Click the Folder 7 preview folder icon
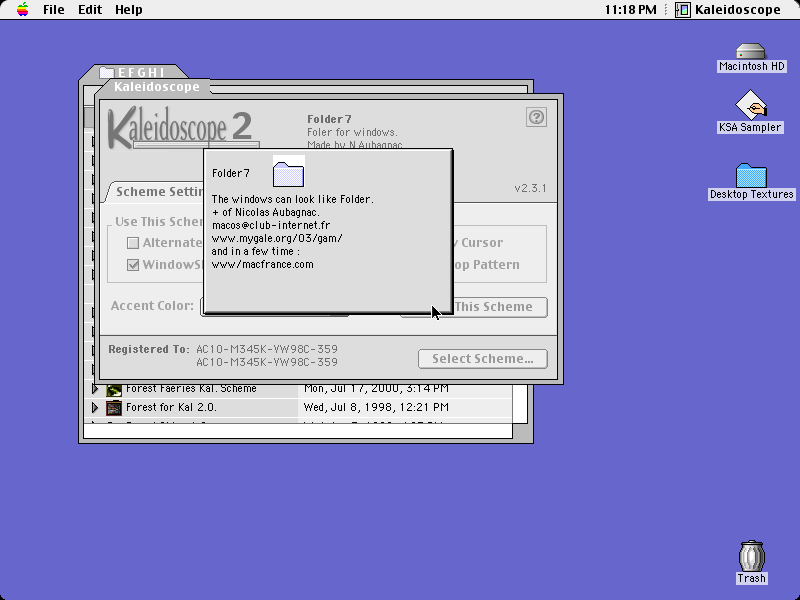800x600 pixels. (x=289, y=174)
